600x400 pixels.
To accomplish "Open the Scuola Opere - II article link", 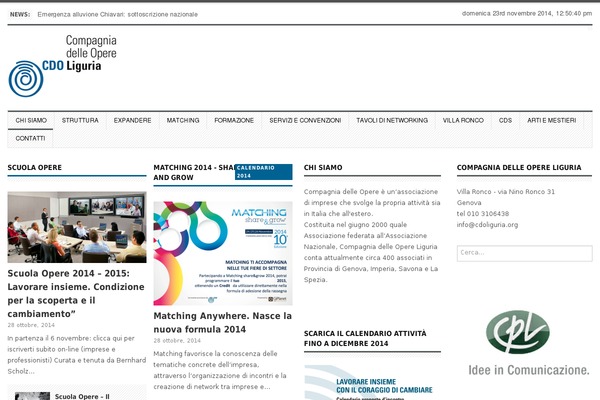I will [x=82, y=397].
